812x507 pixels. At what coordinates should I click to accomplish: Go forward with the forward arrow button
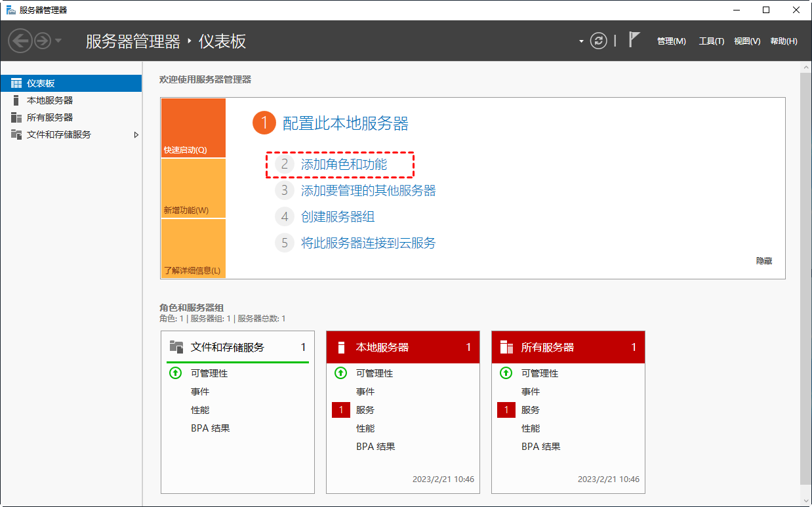point(42,41)
